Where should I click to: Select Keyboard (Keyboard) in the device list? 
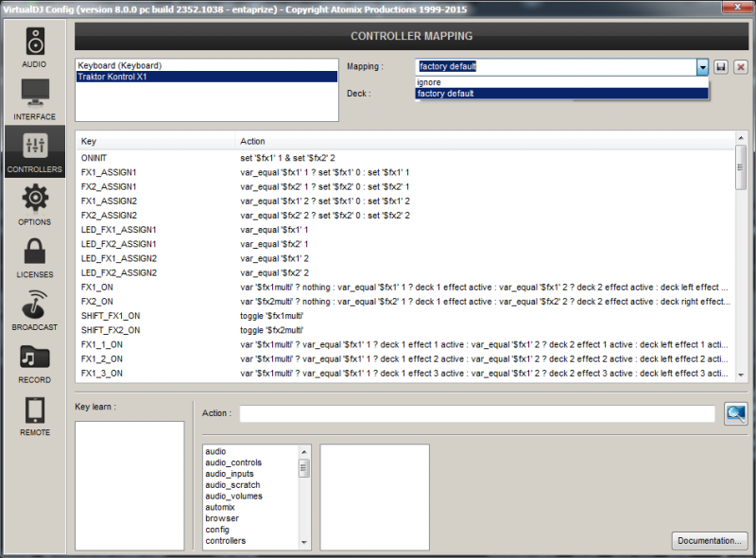pos(207,65)
